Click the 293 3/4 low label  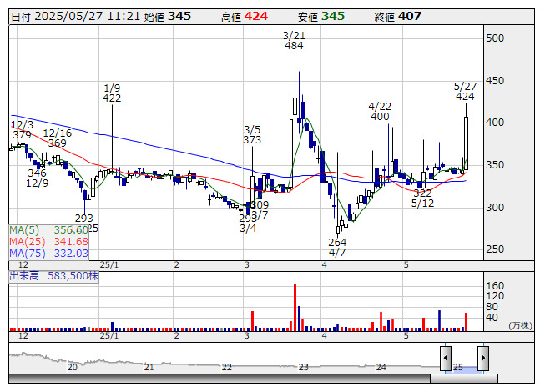[248, 224]
